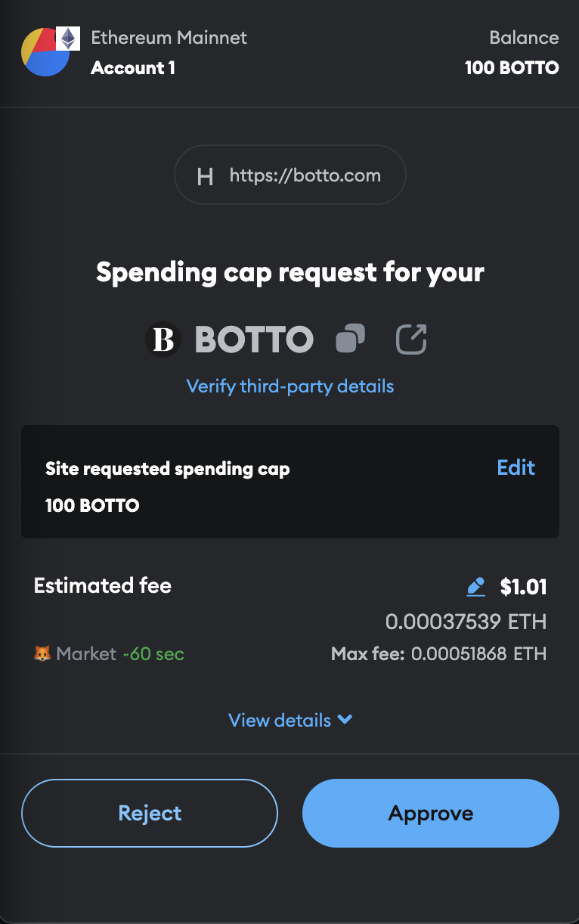This screenshot has width=579, height=924.
Task: Click the https://botto.com origin pill
Action: pos(290,176)
